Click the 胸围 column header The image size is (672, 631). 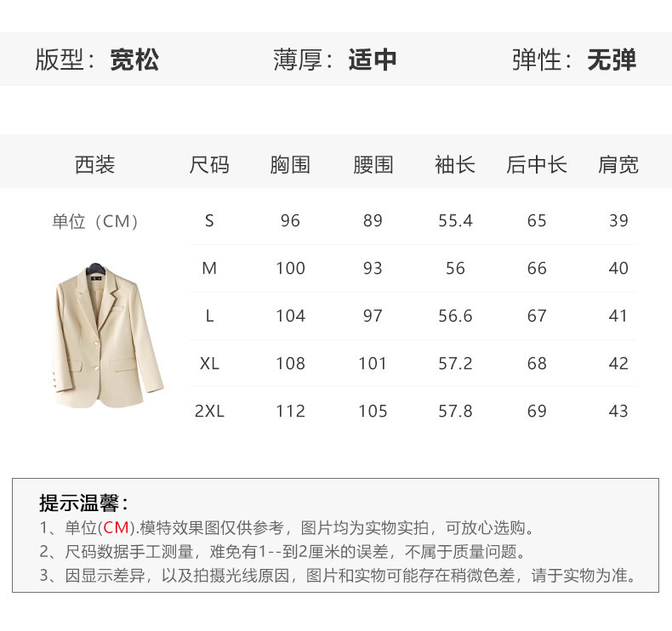[290, 164]
